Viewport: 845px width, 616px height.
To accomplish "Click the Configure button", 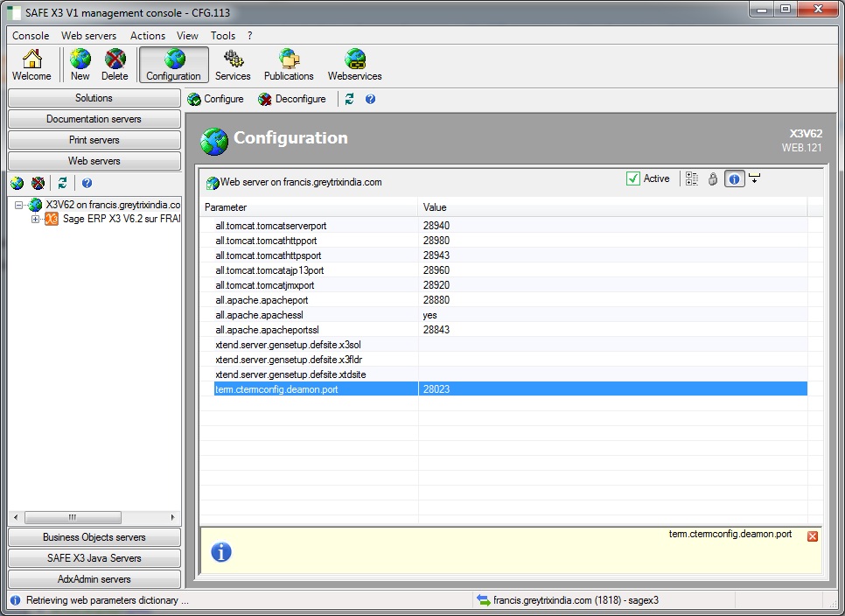I will (x=215, y=99).
